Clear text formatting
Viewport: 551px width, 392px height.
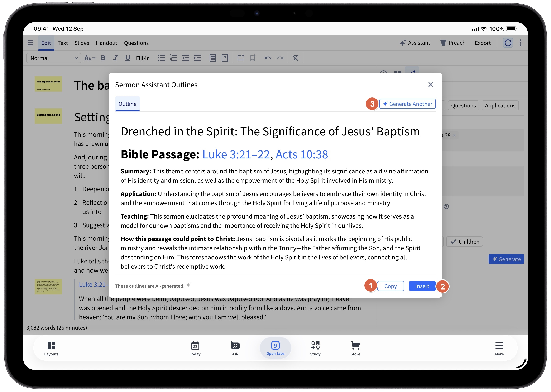tap(296, 58)
